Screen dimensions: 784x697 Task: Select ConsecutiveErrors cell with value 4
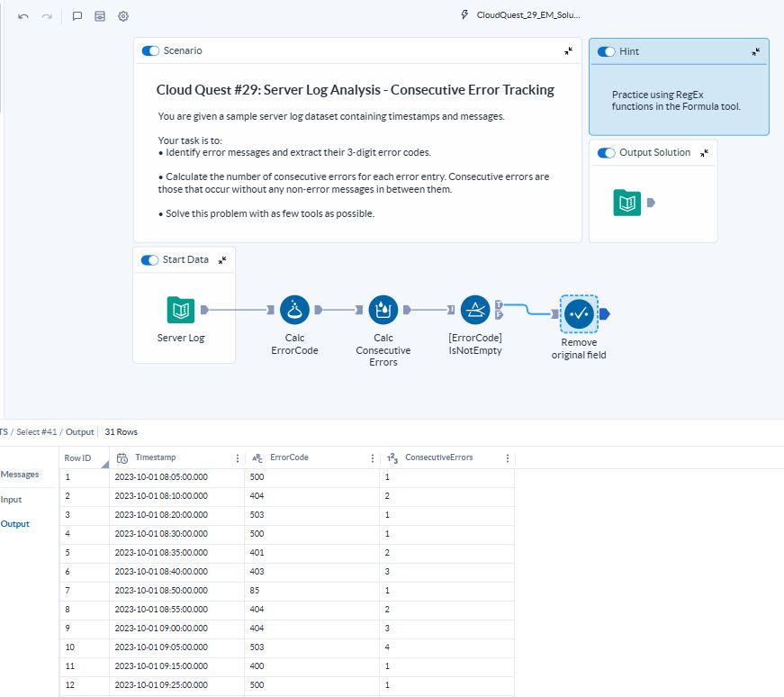[447, 647]
